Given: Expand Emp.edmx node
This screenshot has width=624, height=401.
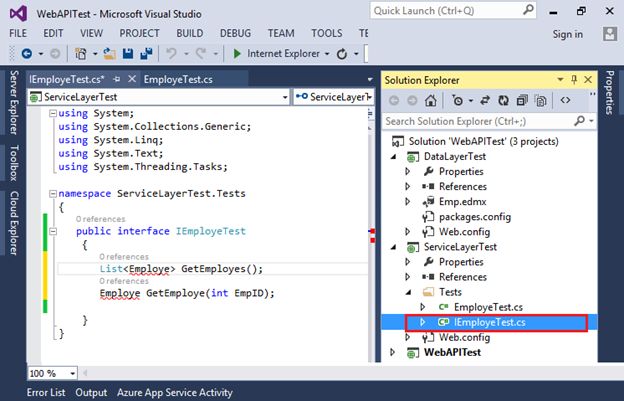Looking at the screenshot, I should tap(408, 202).
